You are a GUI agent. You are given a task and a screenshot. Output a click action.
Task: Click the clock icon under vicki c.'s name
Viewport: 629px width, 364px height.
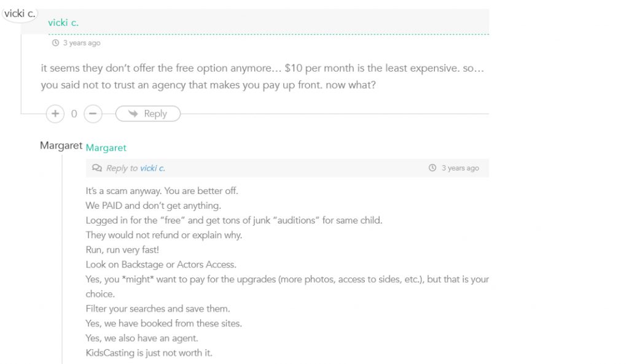click(x=56, y=44)
